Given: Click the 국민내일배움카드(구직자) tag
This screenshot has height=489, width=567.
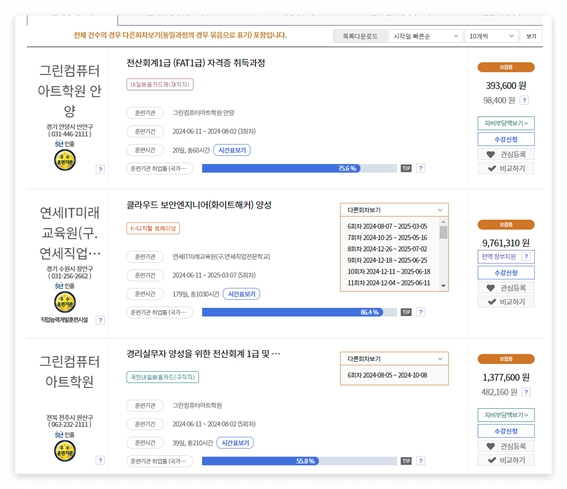Looking at the screenshot, I should coord(162,377).
